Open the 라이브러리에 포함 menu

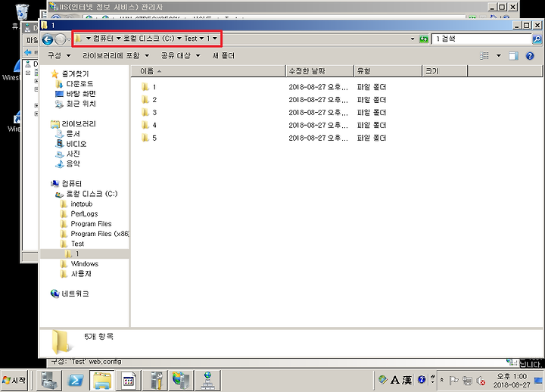(x=116, y=55)
